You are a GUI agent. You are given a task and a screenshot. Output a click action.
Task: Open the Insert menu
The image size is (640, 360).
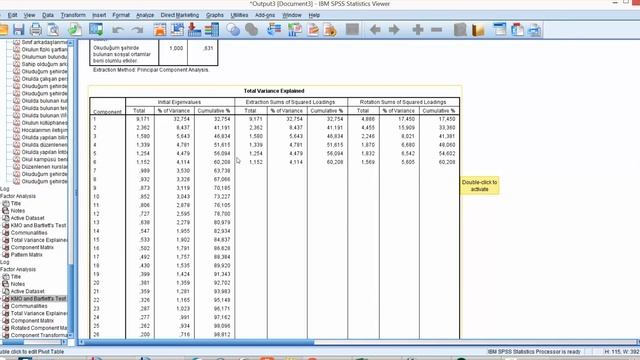[99, 15]
